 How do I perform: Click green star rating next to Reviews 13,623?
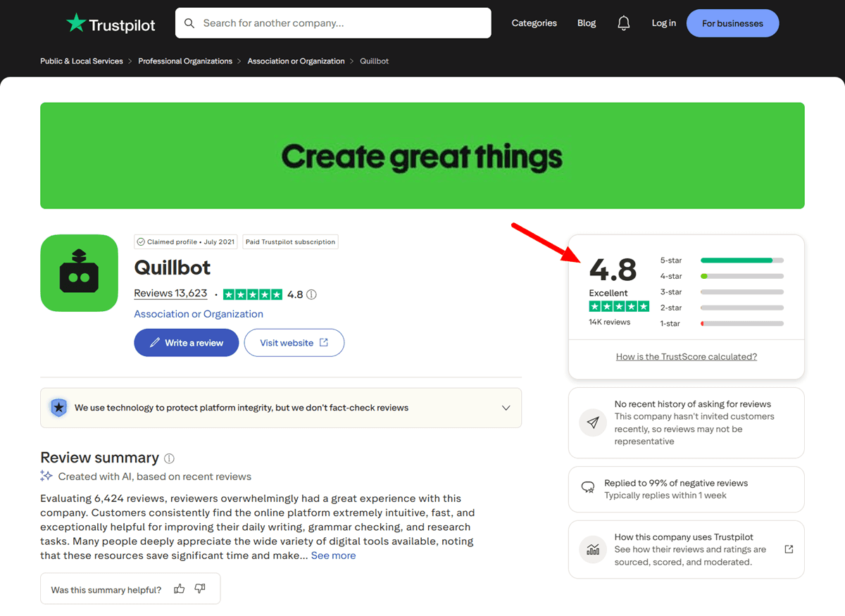pos(253,294)
